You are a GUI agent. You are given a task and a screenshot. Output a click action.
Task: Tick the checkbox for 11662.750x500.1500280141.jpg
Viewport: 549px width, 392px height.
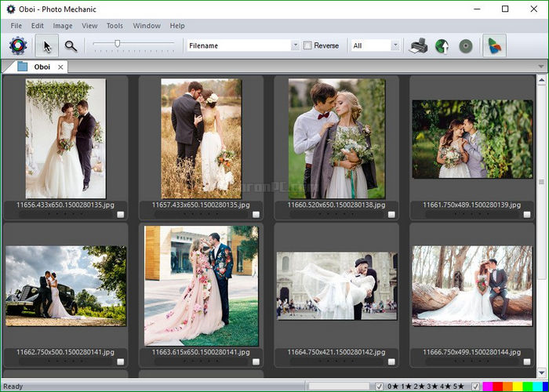[x=121, y=362]
